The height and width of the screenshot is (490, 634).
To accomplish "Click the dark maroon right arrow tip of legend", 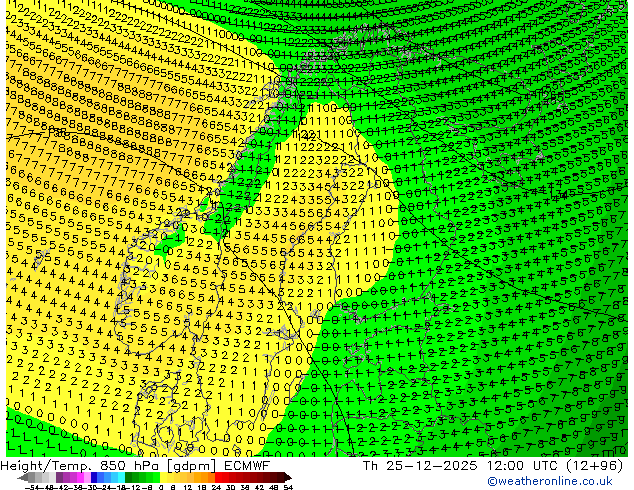I will click(x=287, y=478).
